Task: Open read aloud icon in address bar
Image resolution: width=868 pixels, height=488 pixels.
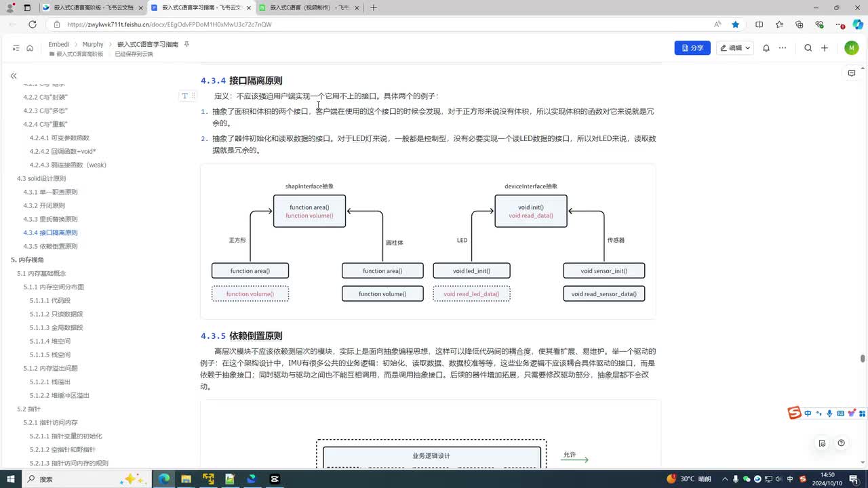Action: (717, 24)
